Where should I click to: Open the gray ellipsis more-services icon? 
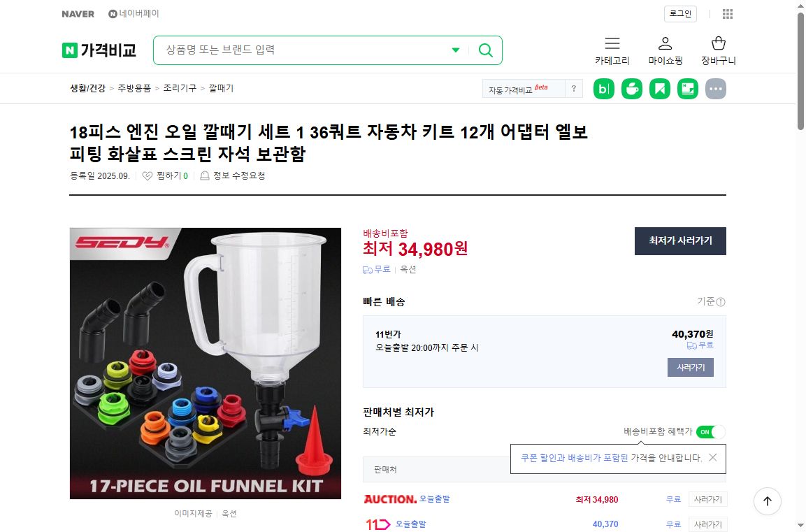716,89
